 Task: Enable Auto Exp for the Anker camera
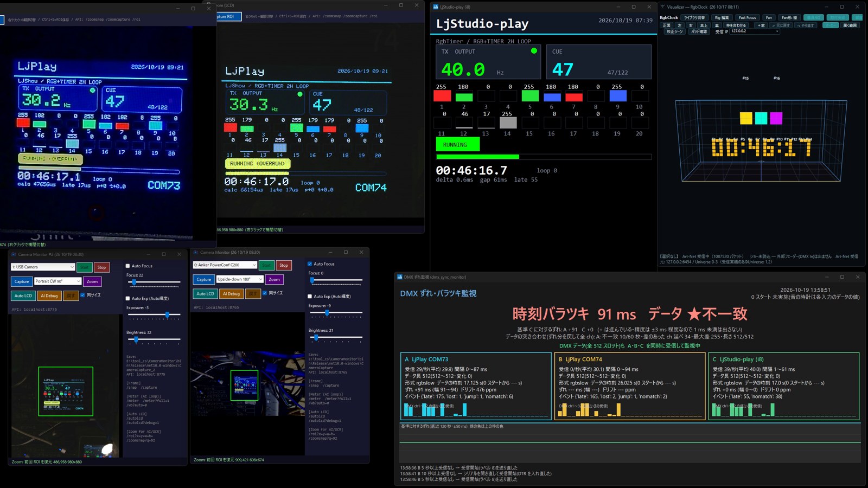(310, 297)
